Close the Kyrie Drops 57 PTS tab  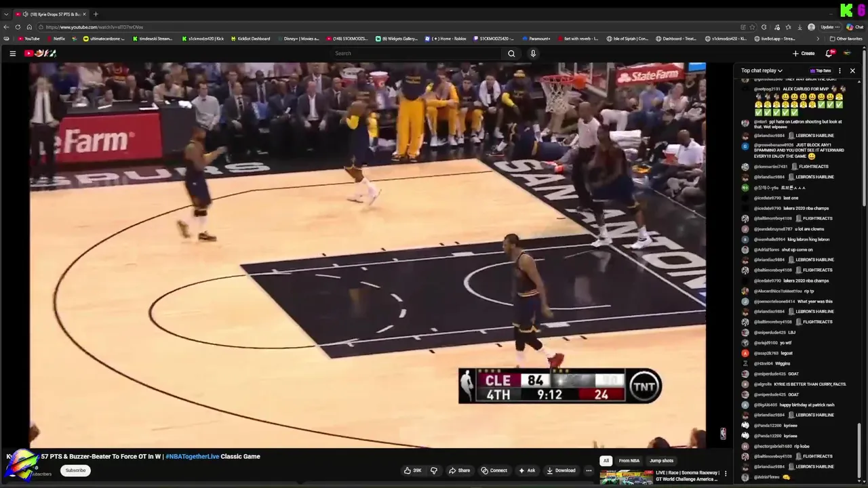(85, 14)
